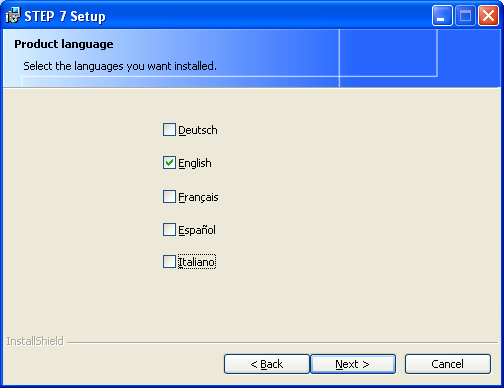Proceed with the Next button
The height and width of the screenshot is (388, 504).
click(x=353, y=364)
